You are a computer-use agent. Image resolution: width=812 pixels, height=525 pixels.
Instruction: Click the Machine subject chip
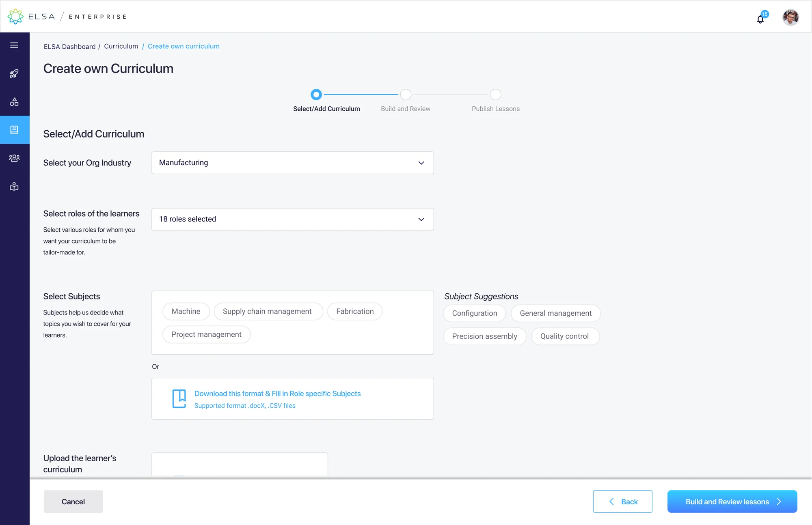coord(186,311)
